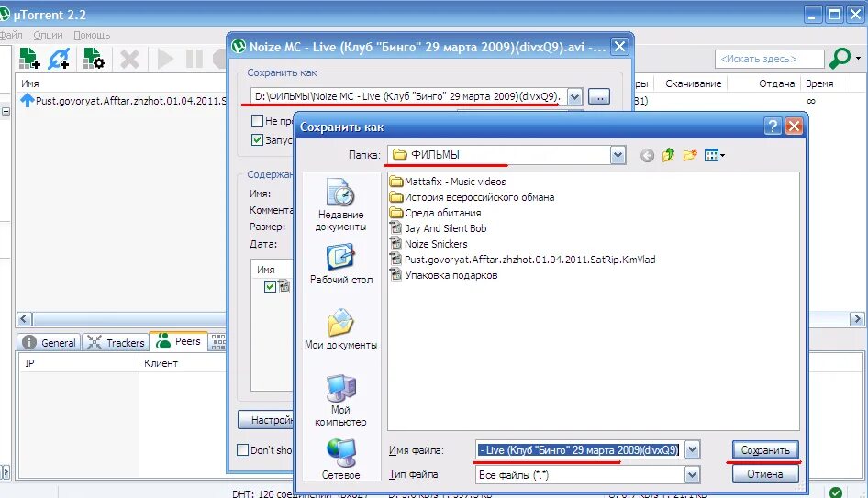Screen dimensions: 868x498
Task: Switch to the Peers tab
Action: 178,341
